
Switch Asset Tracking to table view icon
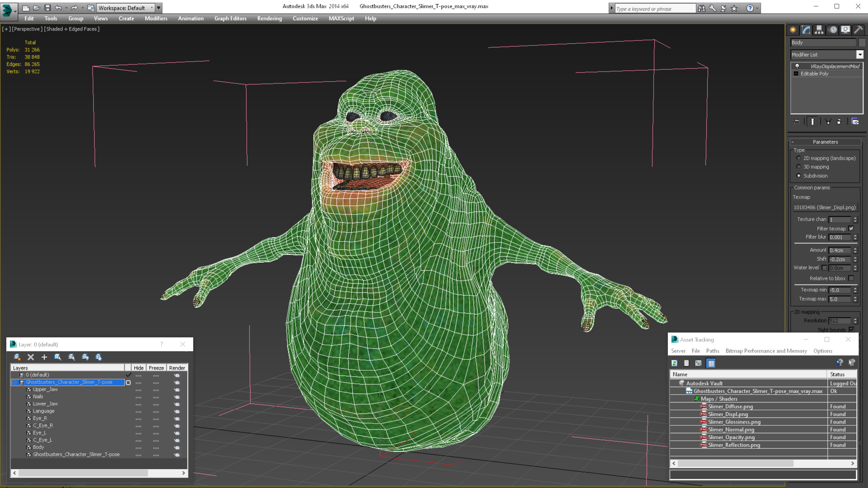pos(711,363)
